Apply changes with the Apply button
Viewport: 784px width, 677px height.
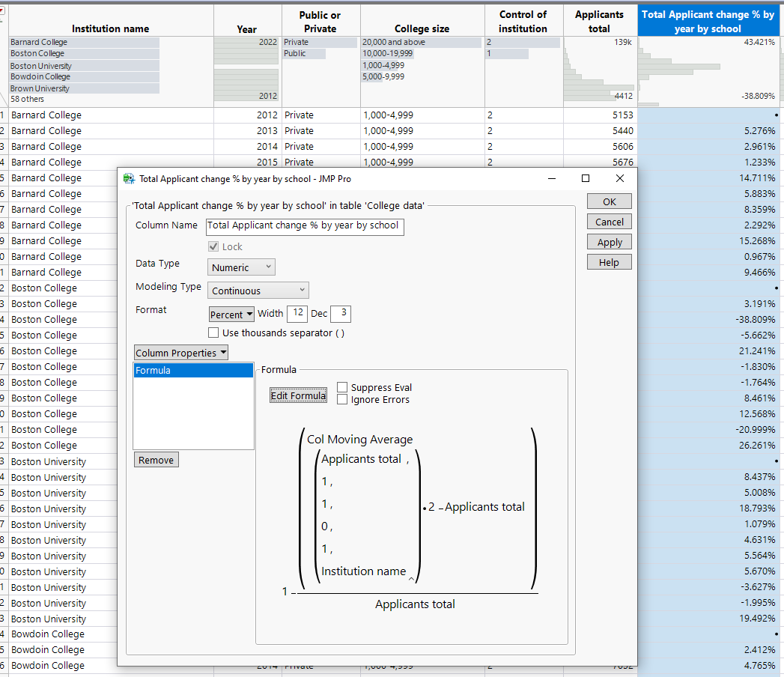click(x=609, y=241)
